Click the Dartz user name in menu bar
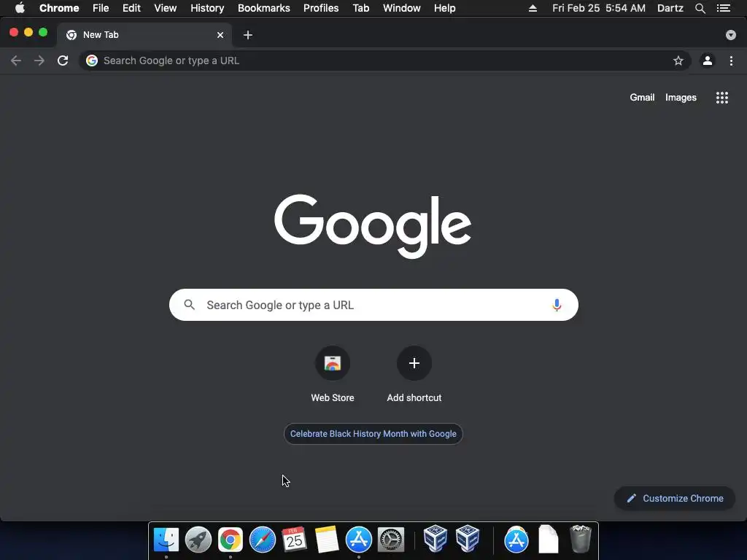This screenshot has height=560, width=747. click(x=670, y=8)
